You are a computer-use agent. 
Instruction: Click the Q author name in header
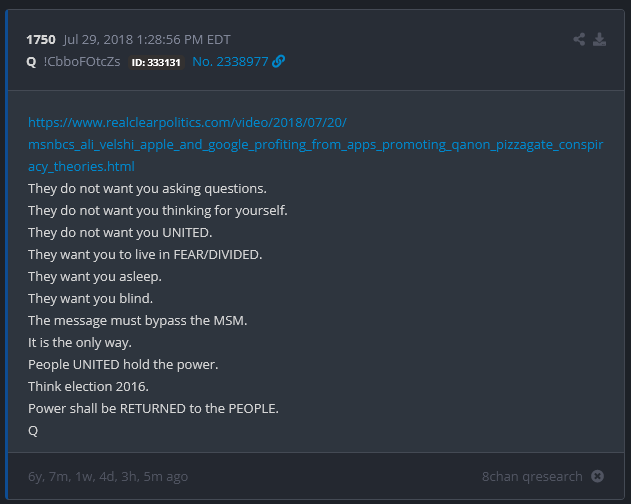click(x=32, y=62)
